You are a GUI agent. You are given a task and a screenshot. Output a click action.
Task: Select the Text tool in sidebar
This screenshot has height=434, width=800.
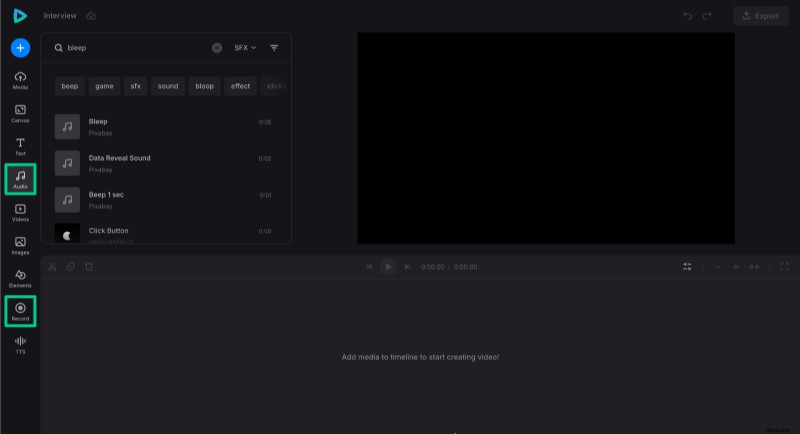click(20, 147)
